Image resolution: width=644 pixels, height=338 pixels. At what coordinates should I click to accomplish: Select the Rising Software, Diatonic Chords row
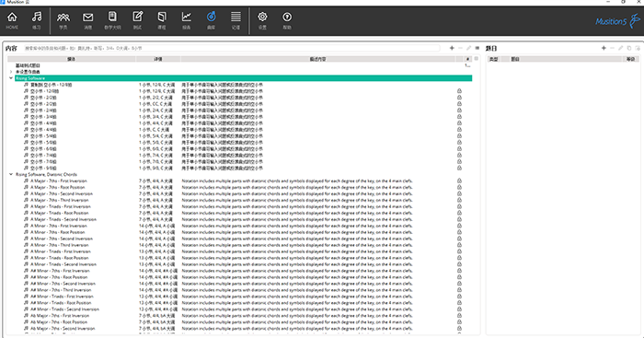click(46, 174)
